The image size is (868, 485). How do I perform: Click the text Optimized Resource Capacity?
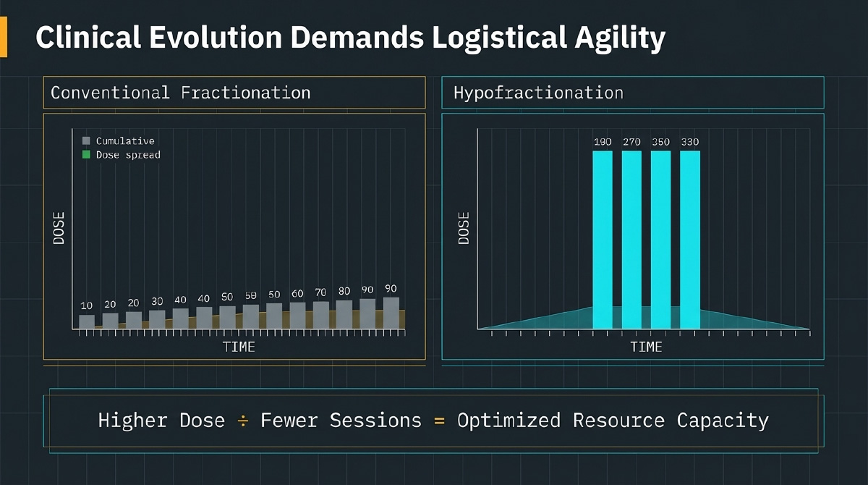tap(613, 421)
